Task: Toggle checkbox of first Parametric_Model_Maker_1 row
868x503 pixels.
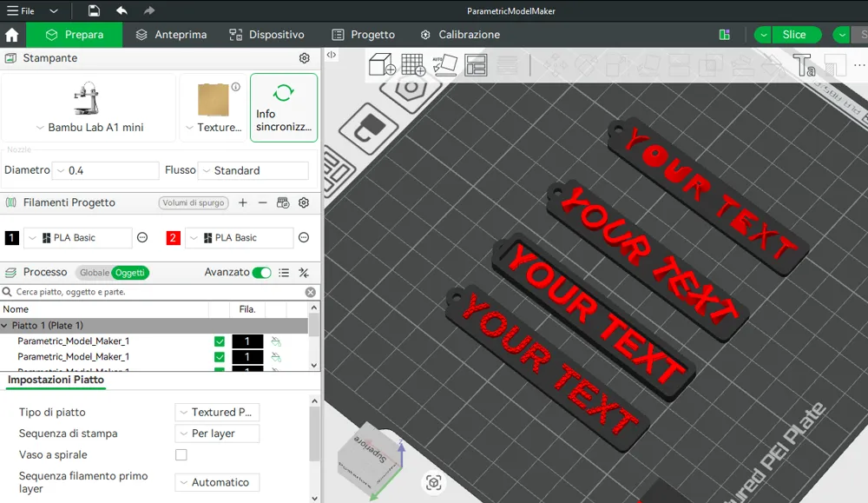Action: click(x=220, y=341)
